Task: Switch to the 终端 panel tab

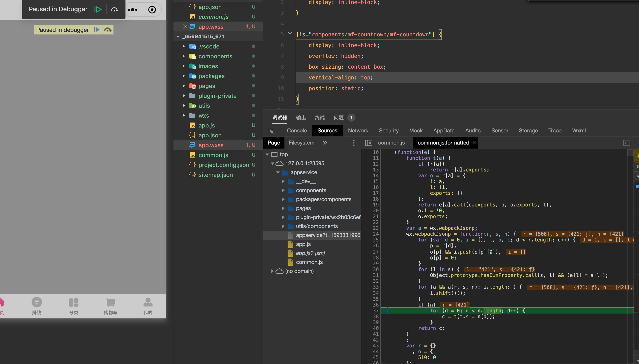Action: click(x=320, y=118)
